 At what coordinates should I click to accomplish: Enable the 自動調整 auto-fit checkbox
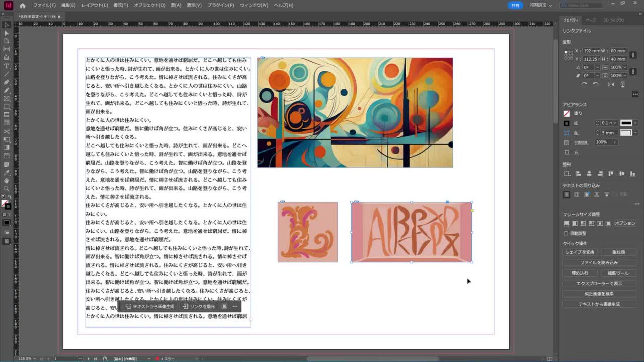(x=566, y=233)
